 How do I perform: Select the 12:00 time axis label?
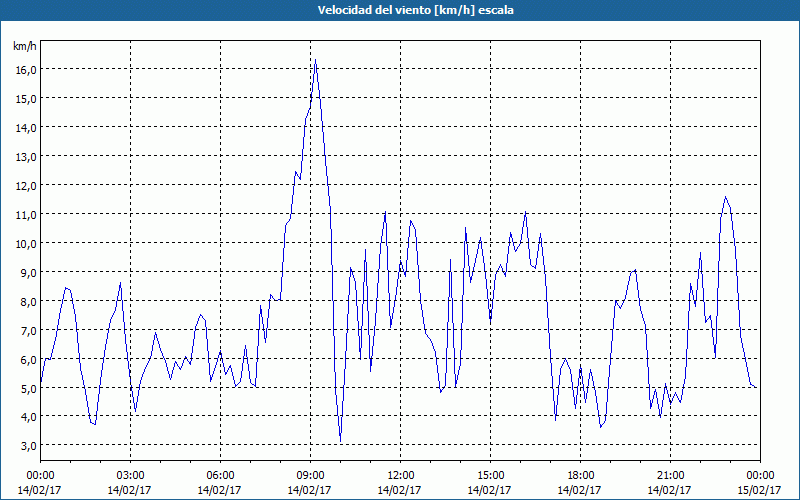(401, 476)
